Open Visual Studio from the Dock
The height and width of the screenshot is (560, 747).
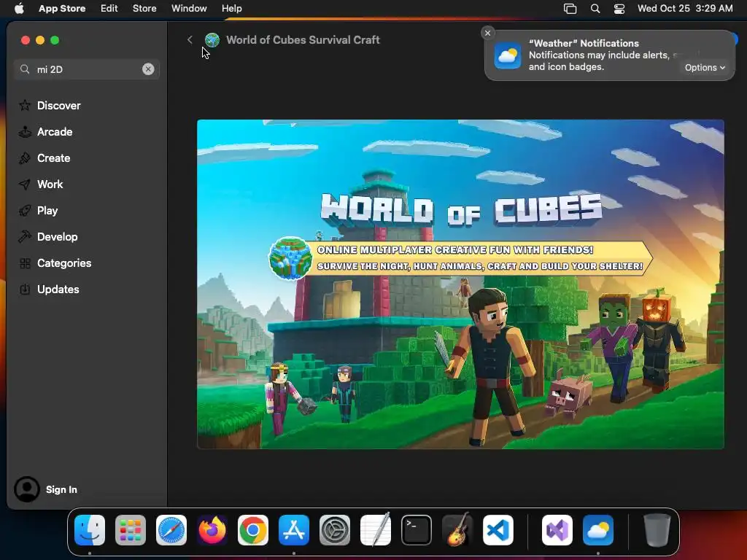pyautogui.click(x=557, y=530)
